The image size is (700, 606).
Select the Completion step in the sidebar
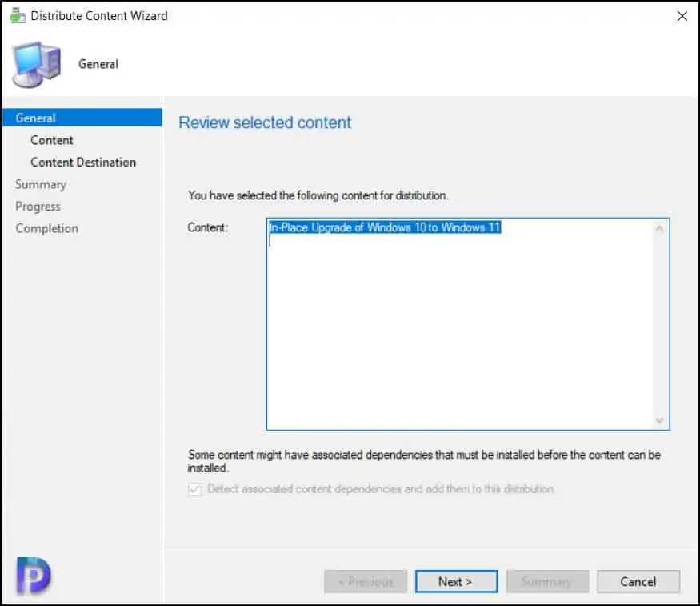47,228
